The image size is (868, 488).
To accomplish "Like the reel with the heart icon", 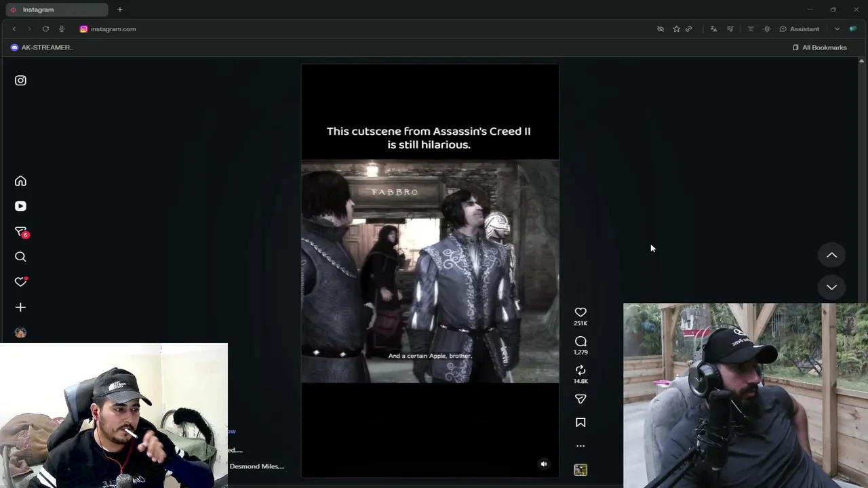I will point(580,312).
